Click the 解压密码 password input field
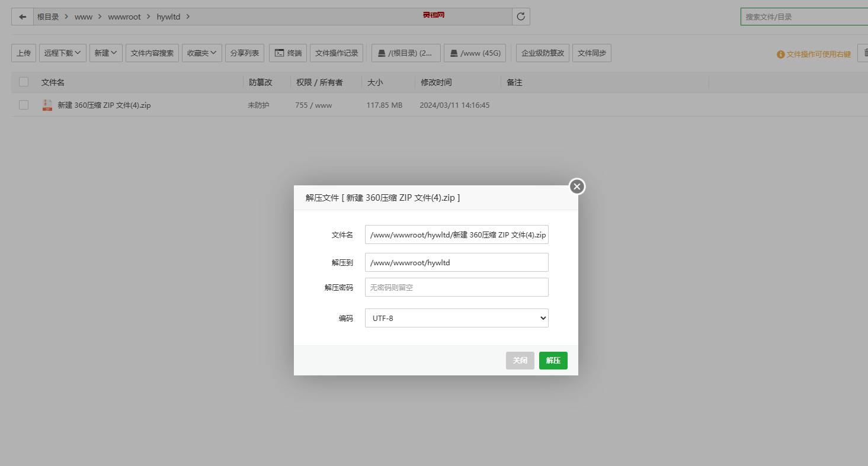Viewport: 868px width, 466px height. coord(456,287)
